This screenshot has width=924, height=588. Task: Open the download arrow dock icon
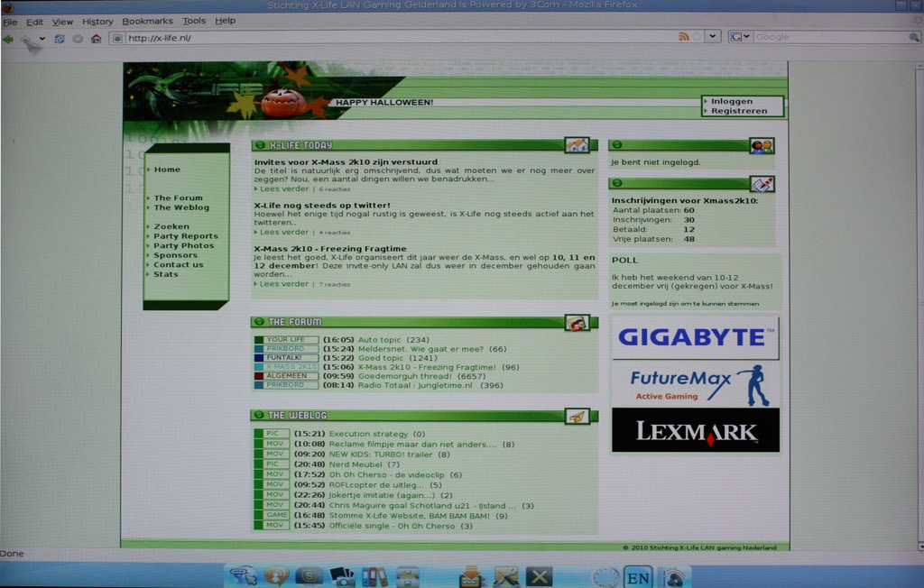point(471,576)
